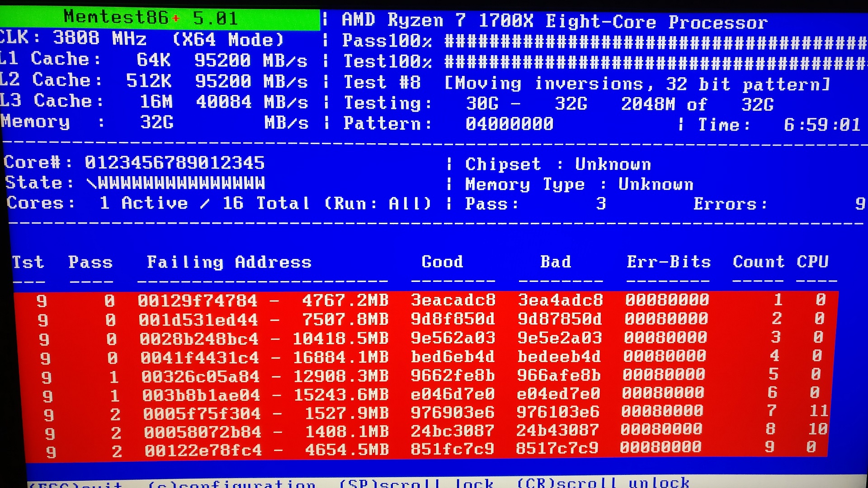The image size is (868, 488).
Task: Click the Pattern value 04000000
Action: (x=509, y=124)
